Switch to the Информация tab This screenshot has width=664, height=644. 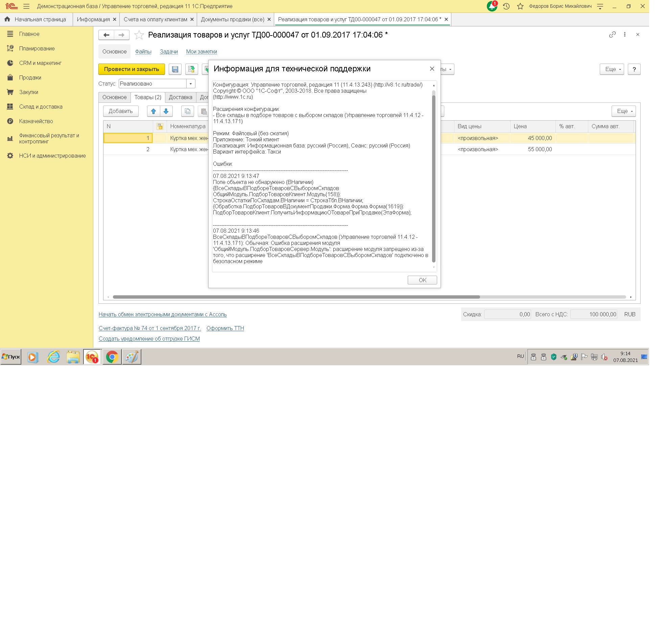click(x=93, y=19)
